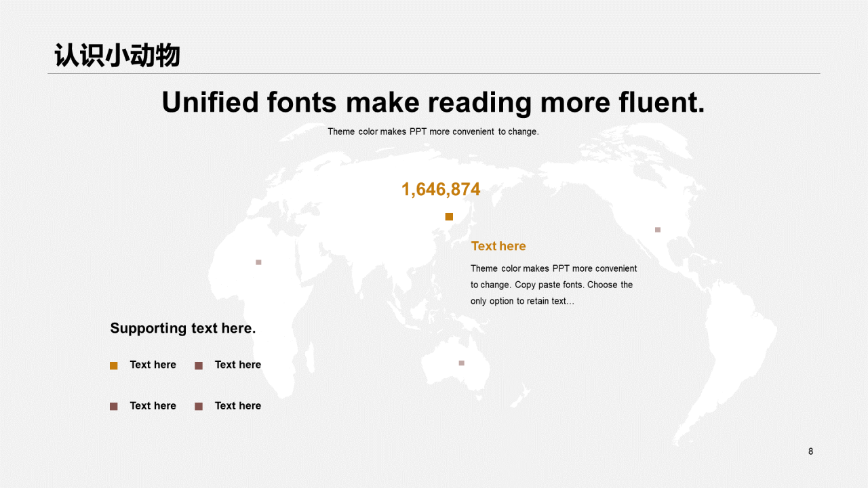The height and width of the screenshot is (488, 868).
Task: Click "Text here" label beside the orange legend square
Action: [153, 365]
